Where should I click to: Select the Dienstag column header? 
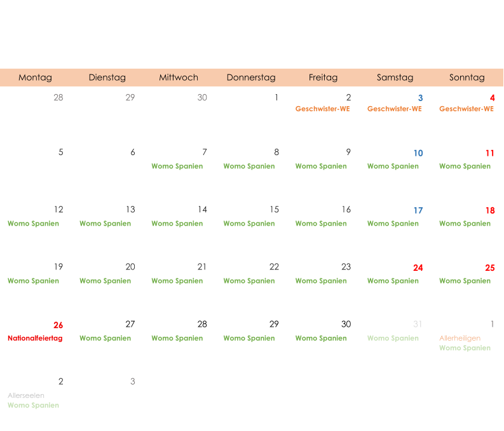[x=107, y=78]
